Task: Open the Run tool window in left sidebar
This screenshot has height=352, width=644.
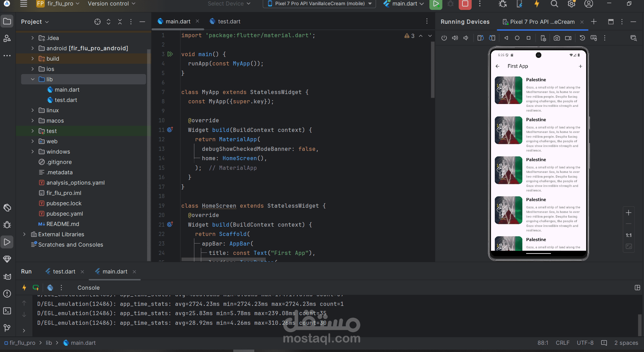Action: click(x=7, y=242)
